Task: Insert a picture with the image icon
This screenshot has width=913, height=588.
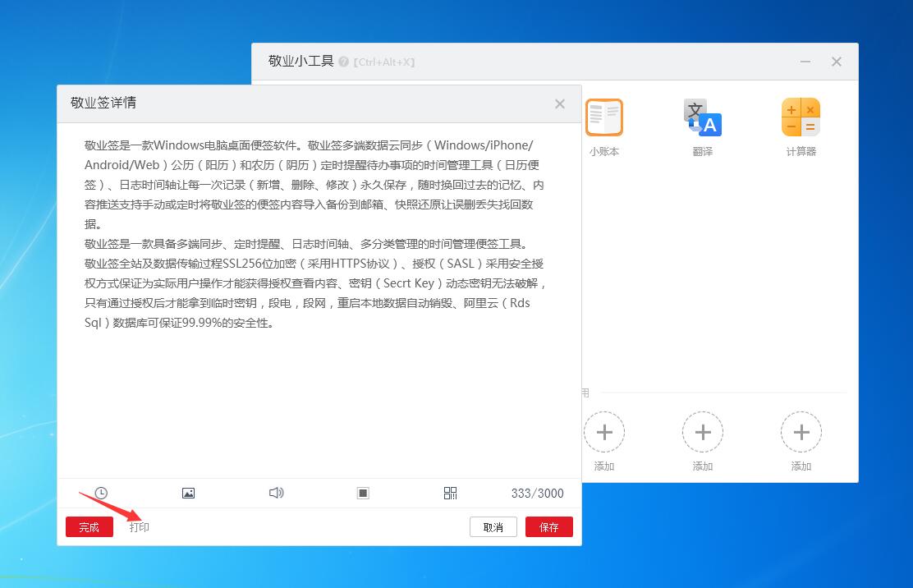Action: [188, 493]
